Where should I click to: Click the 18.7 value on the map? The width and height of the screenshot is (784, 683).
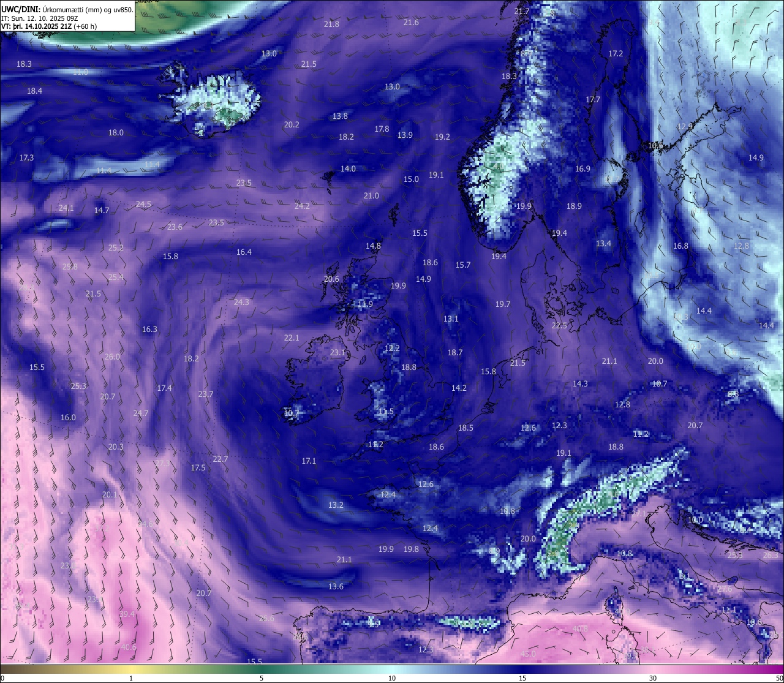click(455, 352)
